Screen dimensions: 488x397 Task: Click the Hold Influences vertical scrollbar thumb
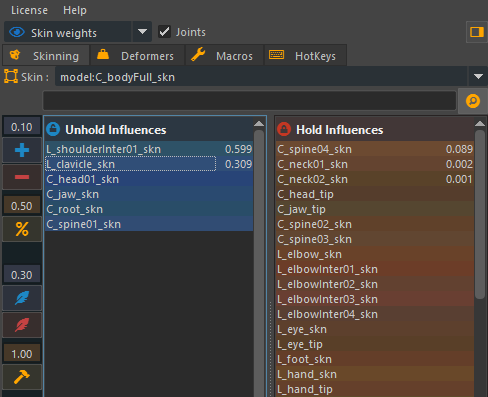pos(480,214)
